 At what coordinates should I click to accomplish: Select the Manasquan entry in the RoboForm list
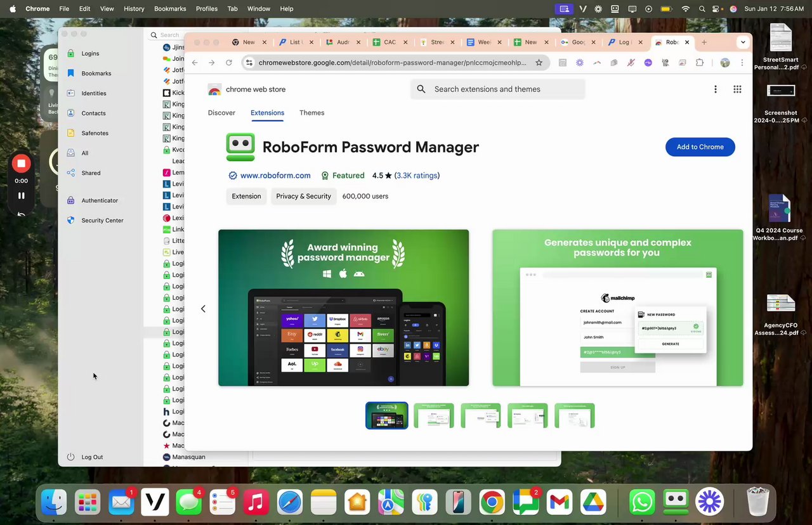(x=184, y=457)
